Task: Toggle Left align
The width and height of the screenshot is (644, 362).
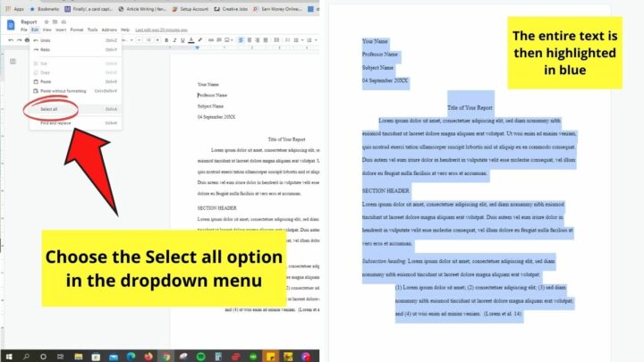Action: coord(241,40)
